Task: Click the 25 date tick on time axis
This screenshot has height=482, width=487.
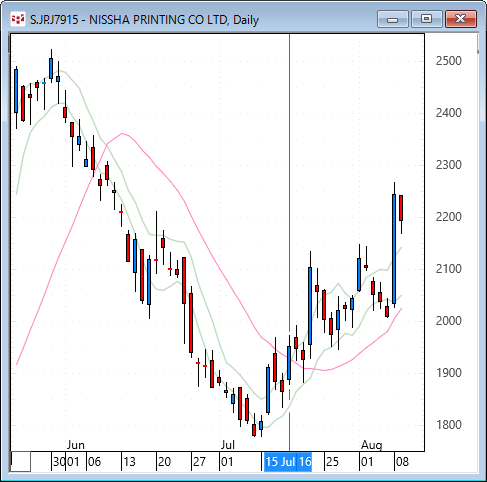Action: [332, 462]
